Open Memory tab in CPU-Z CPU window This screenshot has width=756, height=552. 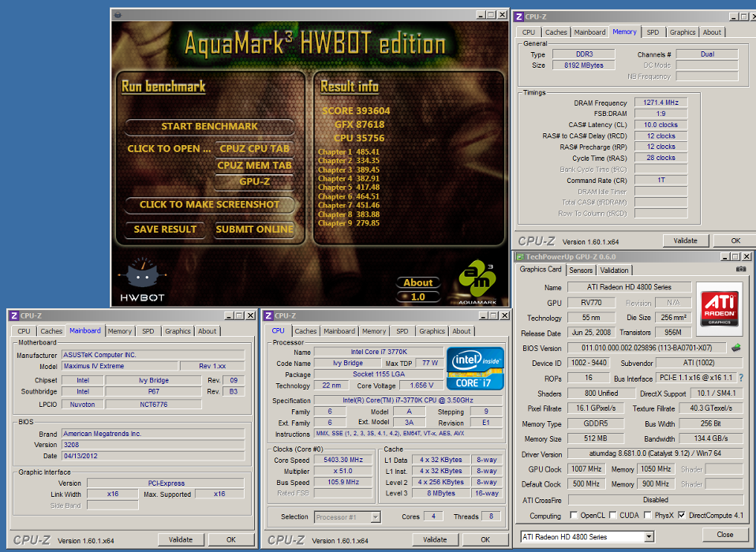coord(374,331)
